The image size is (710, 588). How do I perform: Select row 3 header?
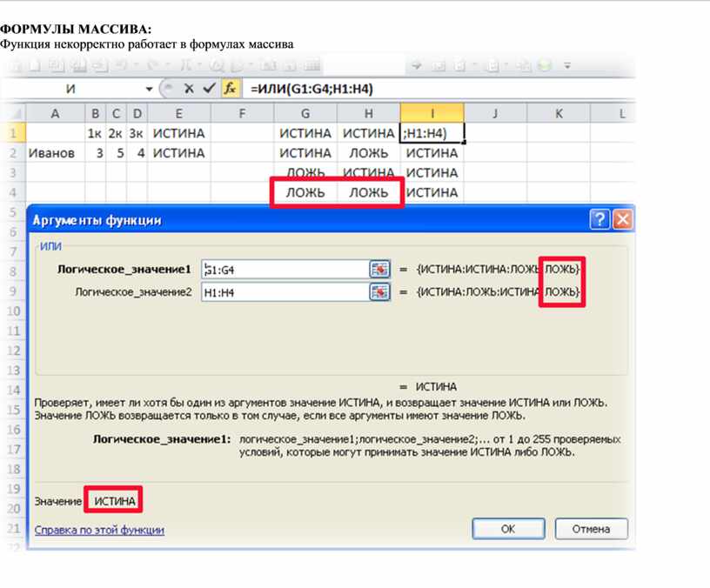[x=13, y=173]
